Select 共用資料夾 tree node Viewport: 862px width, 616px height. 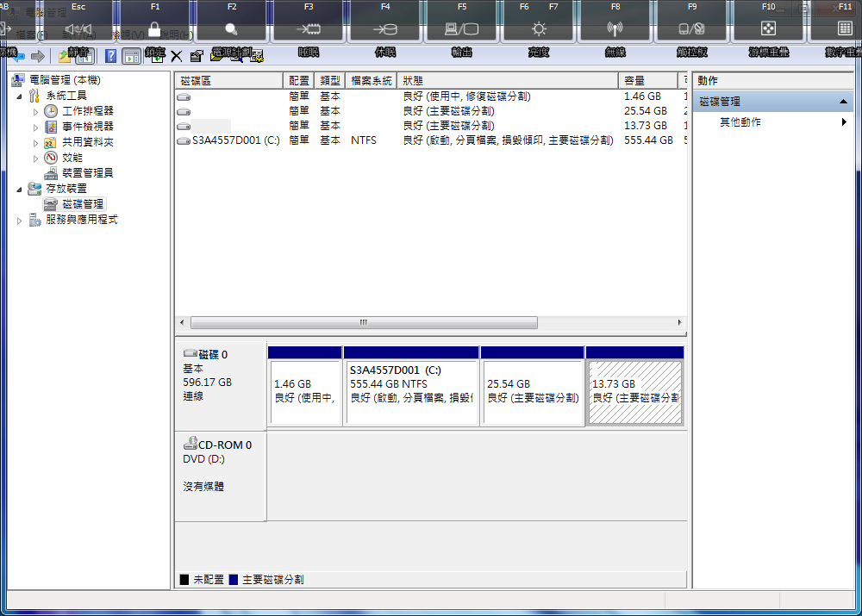(87, 142)
